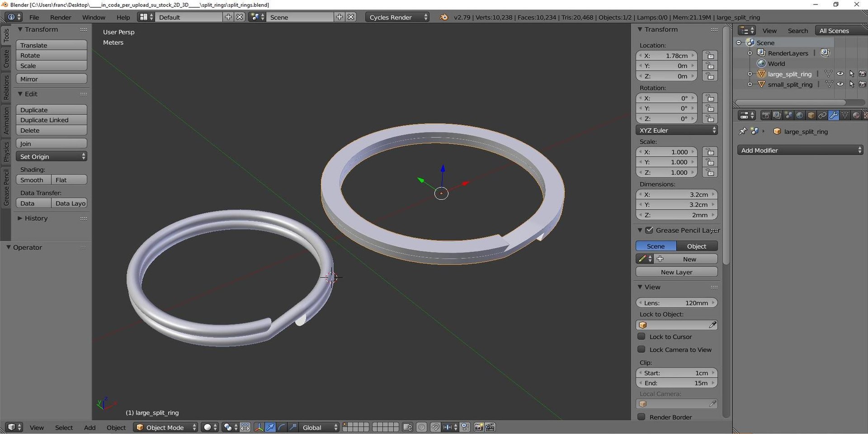Open the Material properties tab (sphere icon)
This screenshot has width=868, height=434.
[856, 115]
